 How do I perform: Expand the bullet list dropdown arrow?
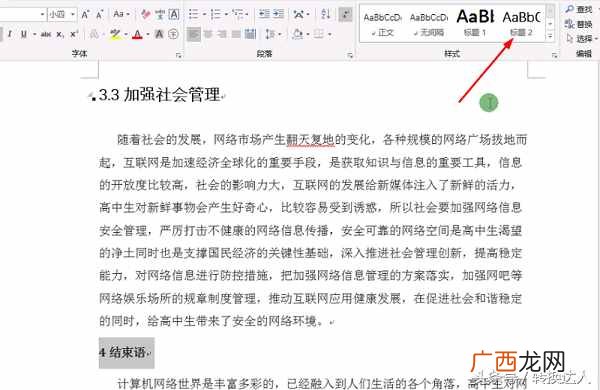[x=204, y=15]
